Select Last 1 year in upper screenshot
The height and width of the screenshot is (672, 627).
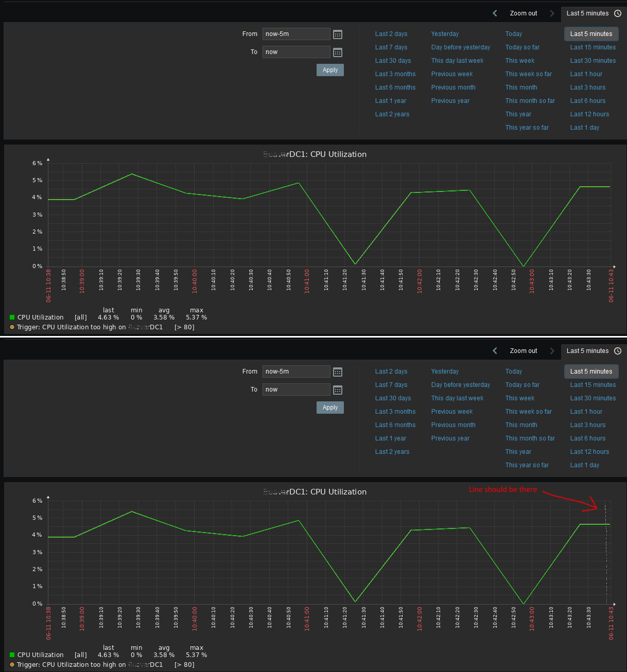(391, 101)
